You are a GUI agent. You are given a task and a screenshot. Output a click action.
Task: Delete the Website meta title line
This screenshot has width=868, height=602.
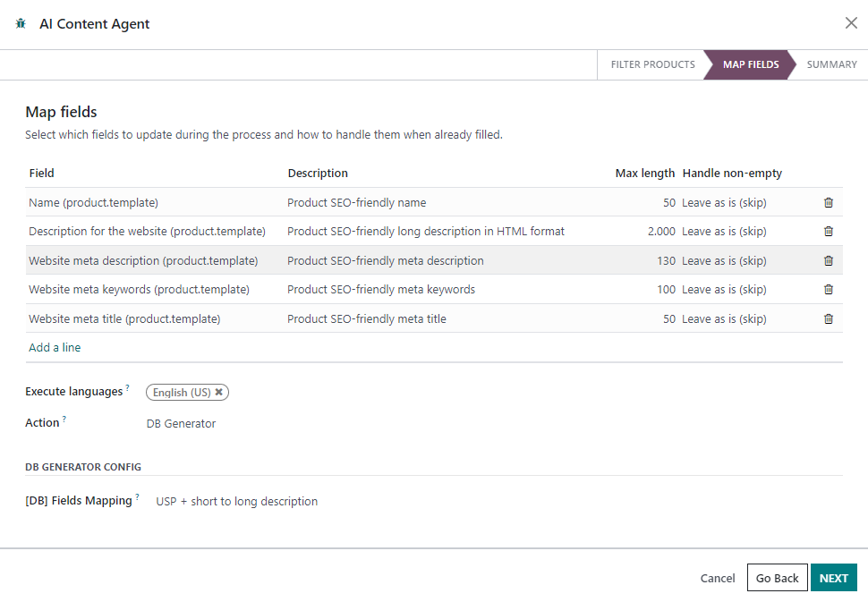[x=828, y=318]
